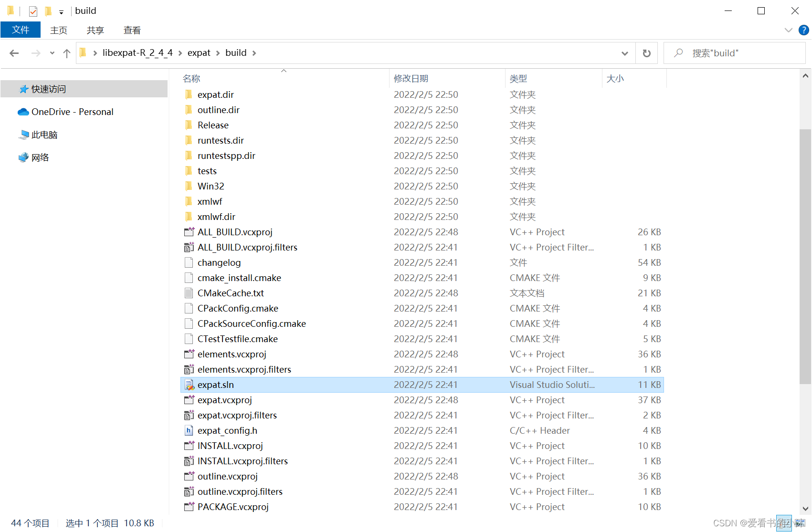Open the 文件 ribbon tab

point(21,30)
